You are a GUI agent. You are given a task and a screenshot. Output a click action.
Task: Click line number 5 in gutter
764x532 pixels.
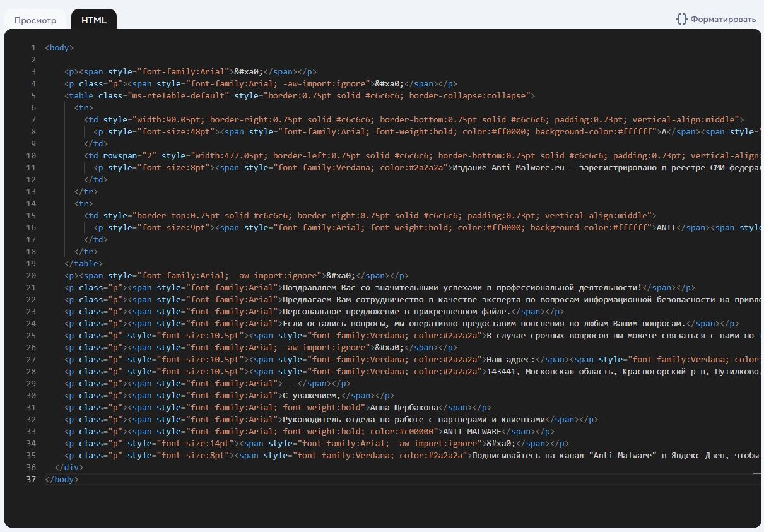pyautogui.click(x=33, y=96)
